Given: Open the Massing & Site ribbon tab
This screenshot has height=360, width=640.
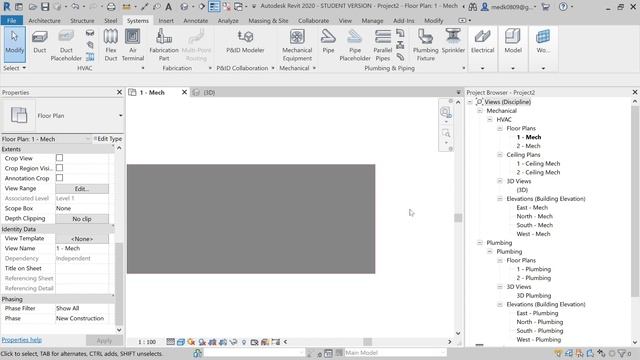Looking at the screenshot, I should [x=268, y=20].
